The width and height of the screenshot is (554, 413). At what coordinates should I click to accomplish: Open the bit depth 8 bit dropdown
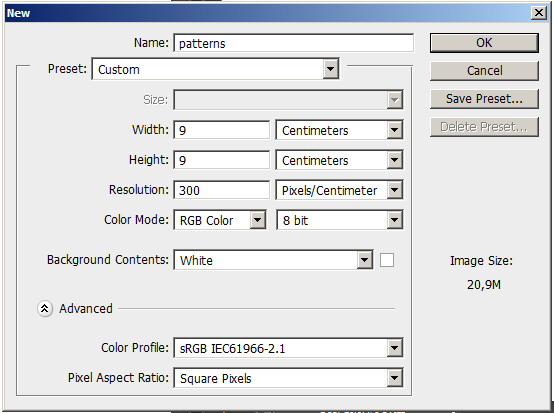tap(339, 220)
